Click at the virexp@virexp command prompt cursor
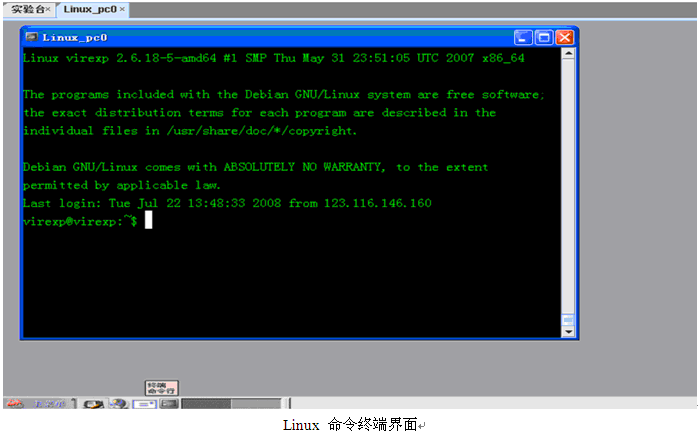This screenshot has width=698, height=437. [149, 220]
